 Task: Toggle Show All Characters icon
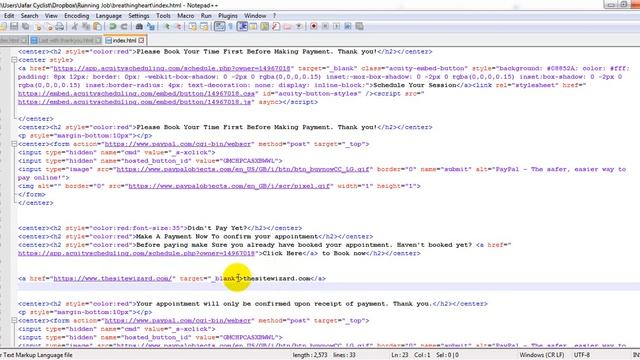click(x=231, y=27)
